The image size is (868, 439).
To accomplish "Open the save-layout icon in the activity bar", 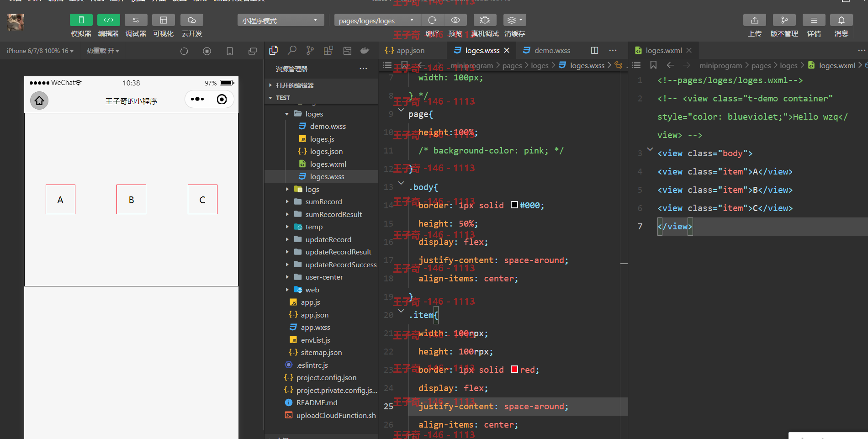I will click(347, 50).
